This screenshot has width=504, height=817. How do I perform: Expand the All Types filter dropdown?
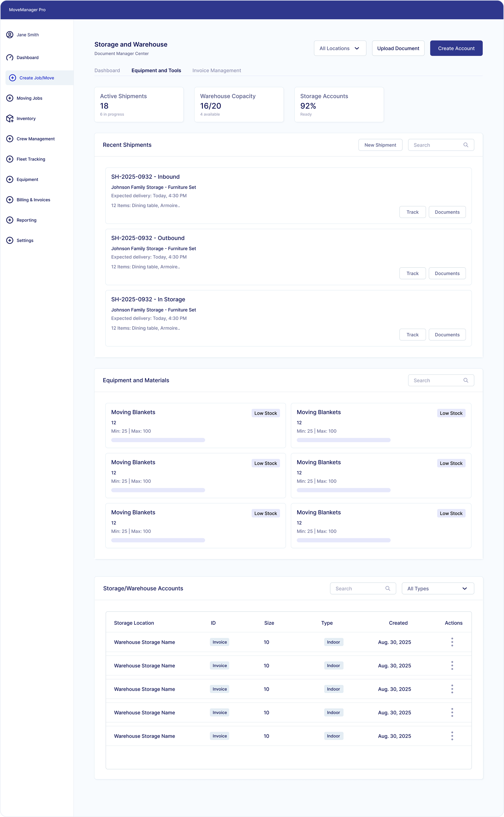pyautogui.click(x=437, y=589)
